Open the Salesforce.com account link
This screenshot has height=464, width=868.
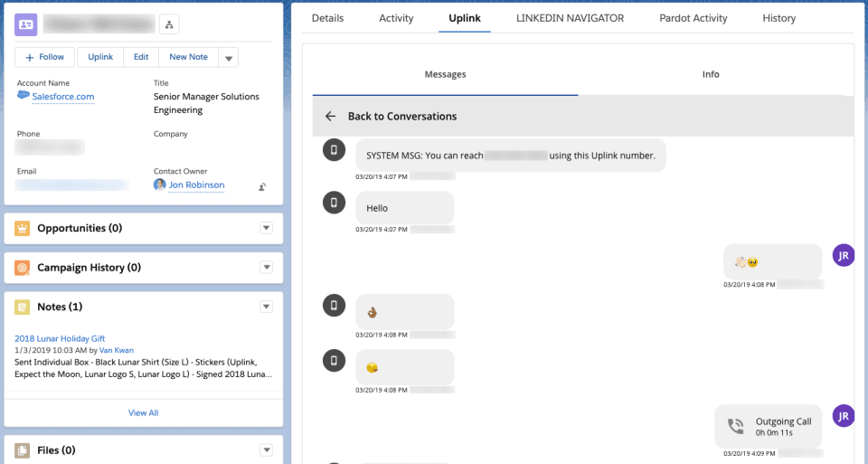point(62,97)
